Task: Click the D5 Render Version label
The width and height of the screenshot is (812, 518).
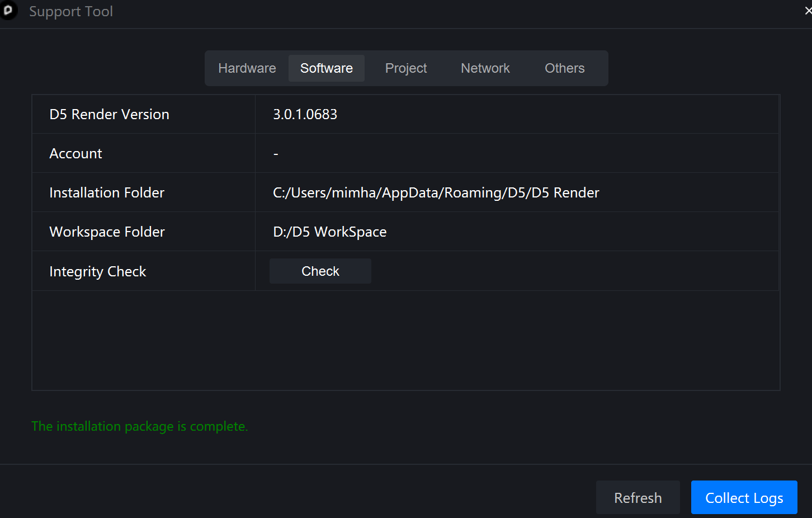Action: [x=109, y=114]
